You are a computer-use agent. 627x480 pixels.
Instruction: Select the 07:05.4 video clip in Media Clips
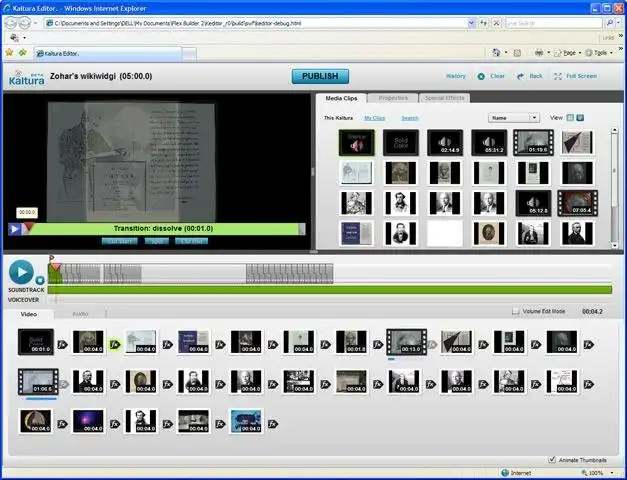[577, 203]
